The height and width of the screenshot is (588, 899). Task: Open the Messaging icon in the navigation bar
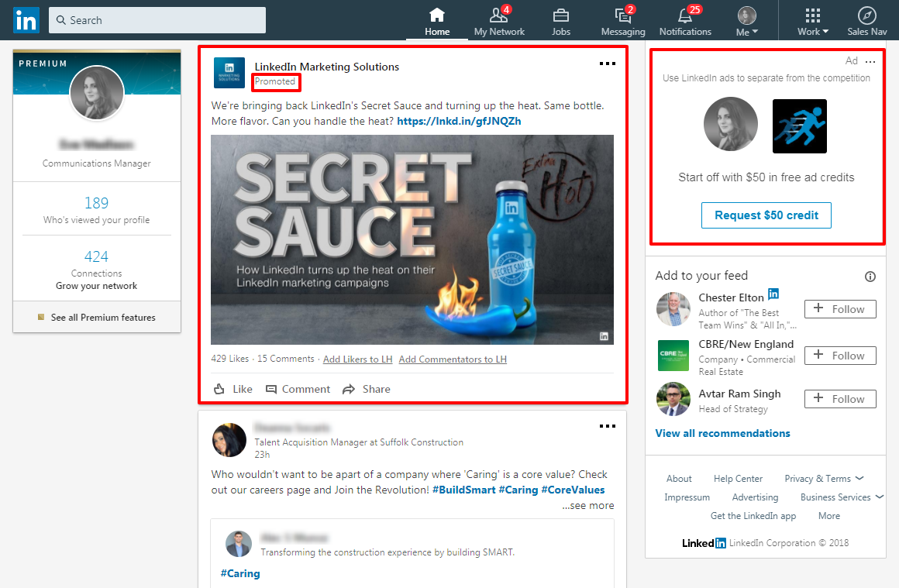pos(622,19)
